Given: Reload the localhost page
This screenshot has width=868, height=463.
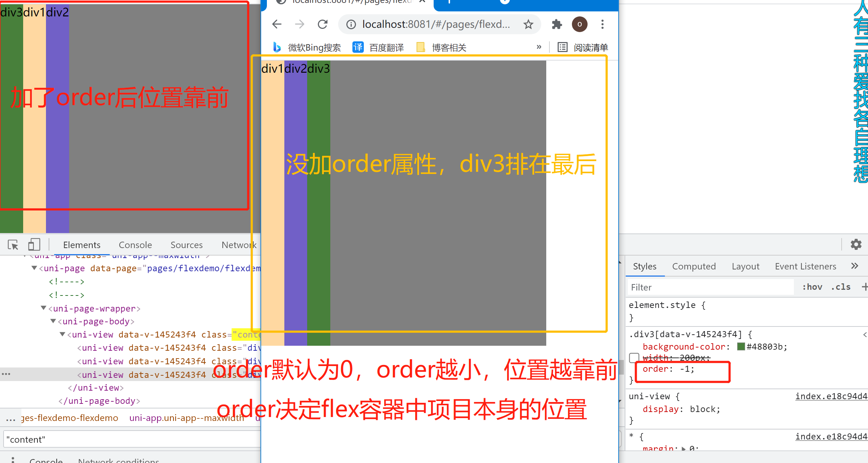Looking at the screenshot, I should pos(322,24).
